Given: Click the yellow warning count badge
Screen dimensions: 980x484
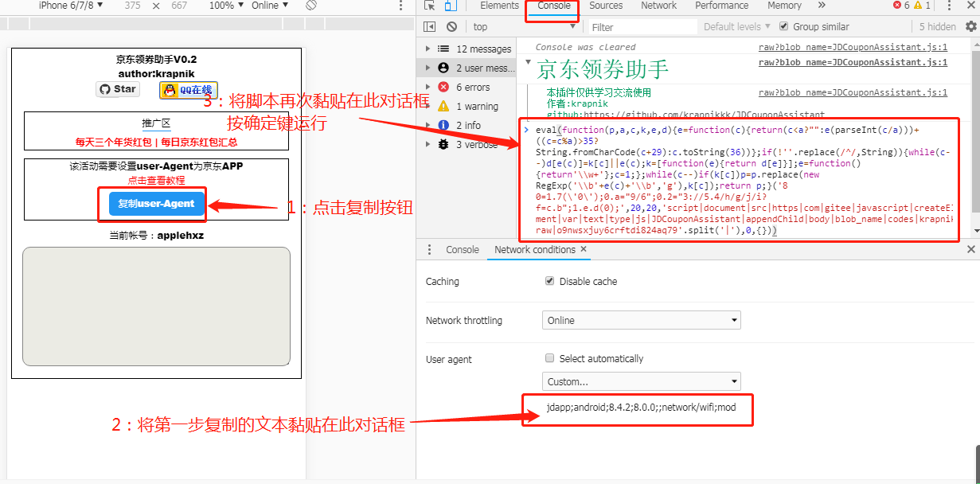Looking at the screenshot, I should [922, 6].
